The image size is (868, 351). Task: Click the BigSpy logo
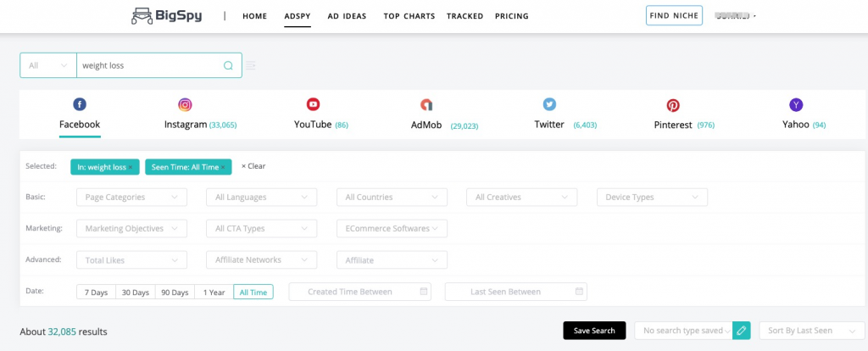coord(167,15)
